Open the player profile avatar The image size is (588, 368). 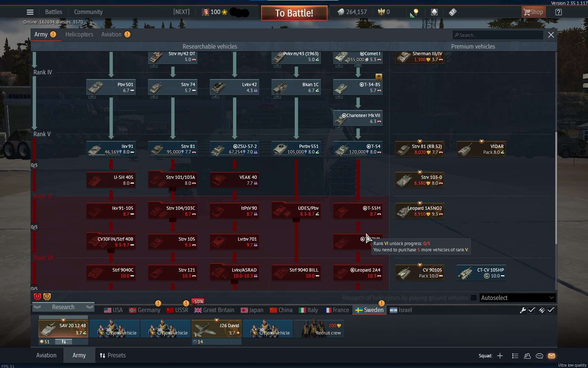(206, 12)
